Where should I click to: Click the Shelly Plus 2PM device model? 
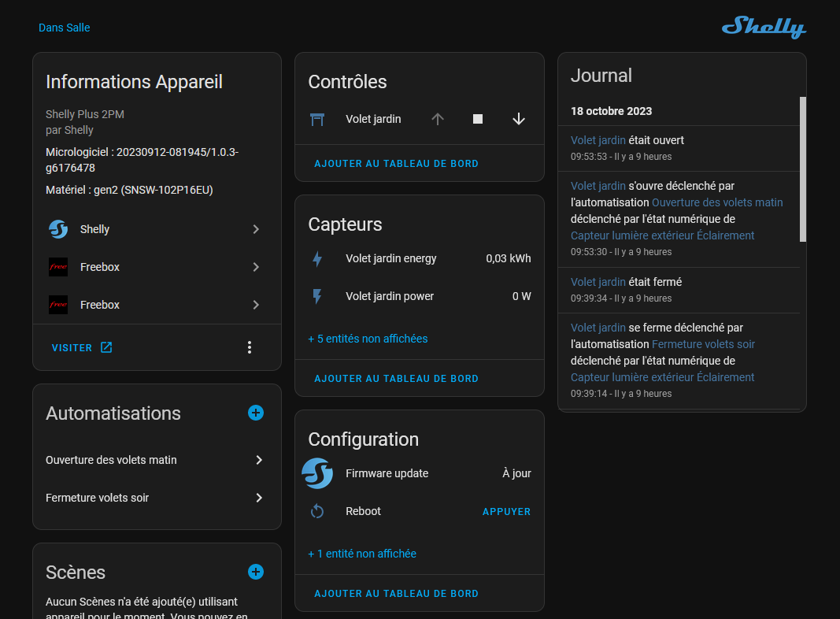point(85,114)
